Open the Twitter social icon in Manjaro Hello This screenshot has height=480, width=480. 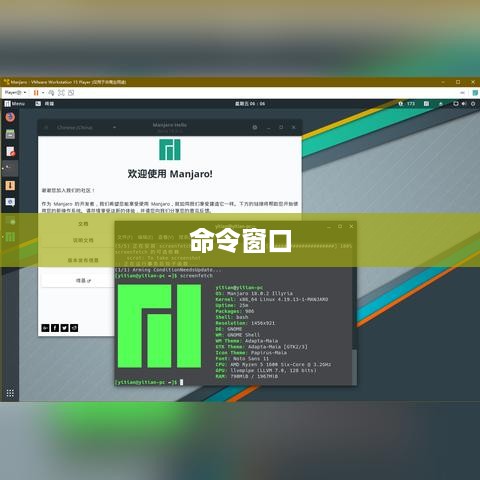(x=65, y=328)
